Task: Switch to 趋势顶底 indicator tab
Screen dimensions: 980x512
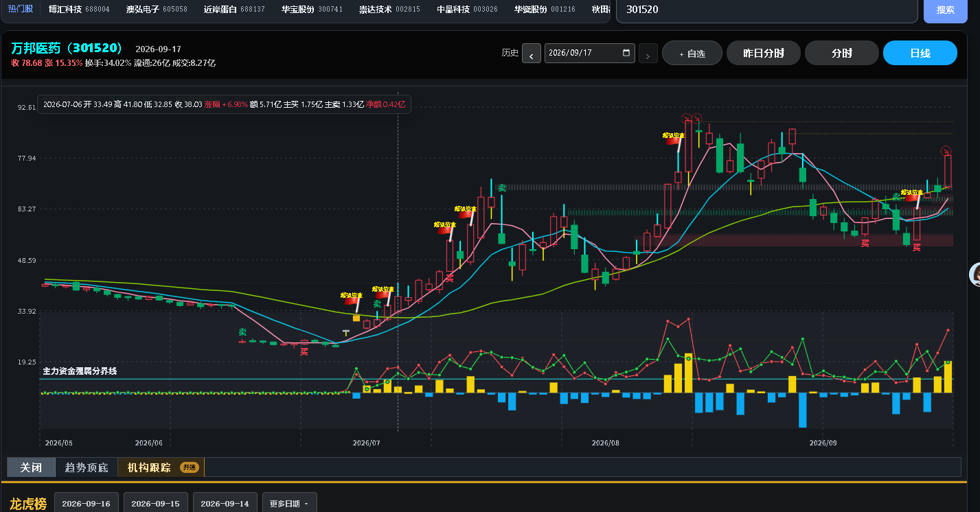Action: pyautogui.click(x=87, y=467)
